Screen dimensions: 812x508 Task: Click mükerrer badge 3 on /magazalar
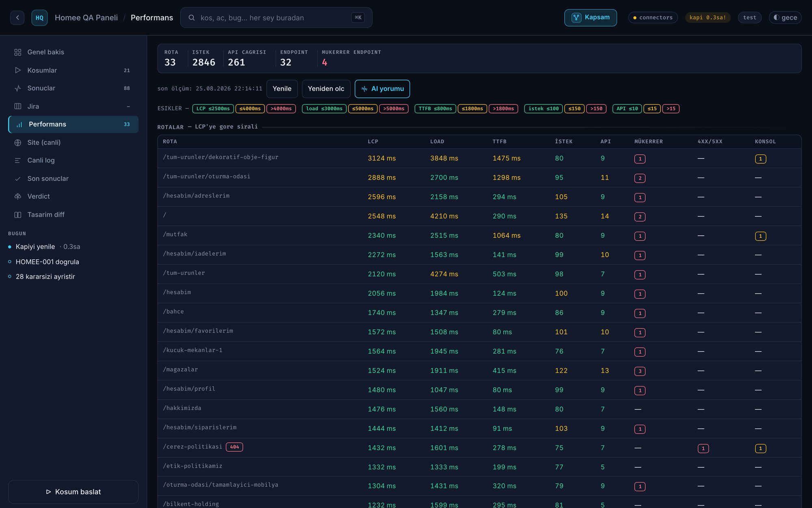pos(640,371)
